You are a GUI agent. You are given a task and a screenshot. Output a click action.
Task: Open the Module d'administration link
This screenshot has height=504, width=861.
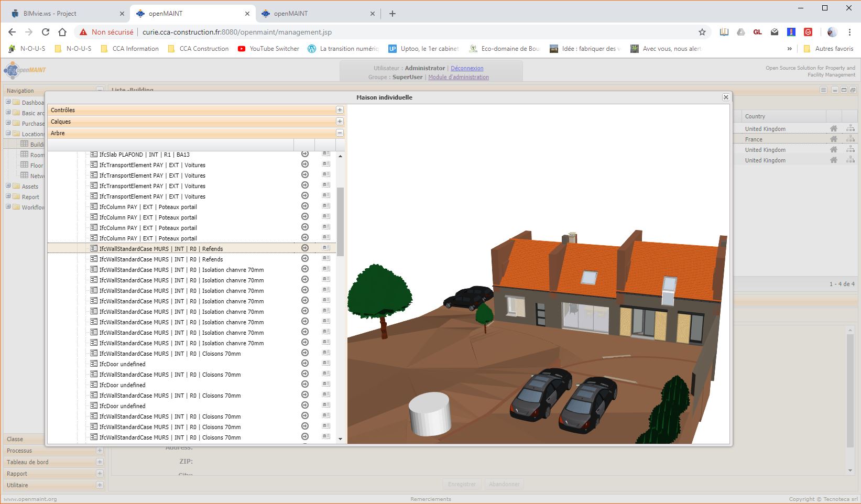click(x=458, y=77)
